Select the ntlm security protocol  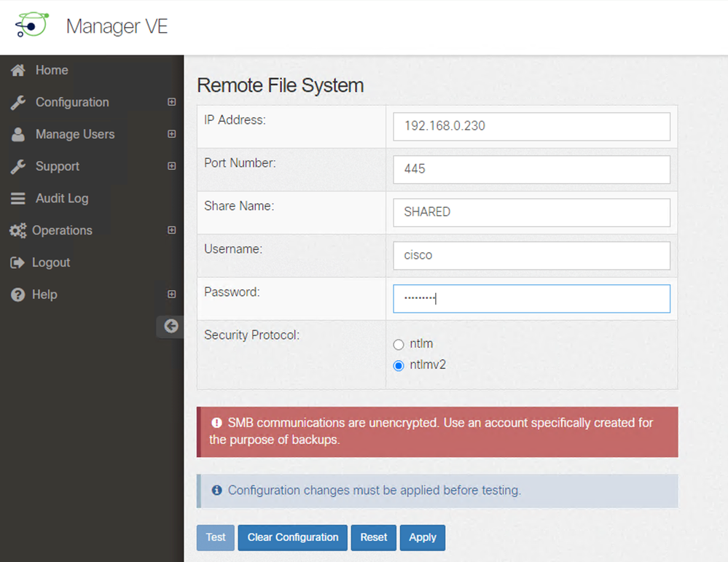[399, 344]
